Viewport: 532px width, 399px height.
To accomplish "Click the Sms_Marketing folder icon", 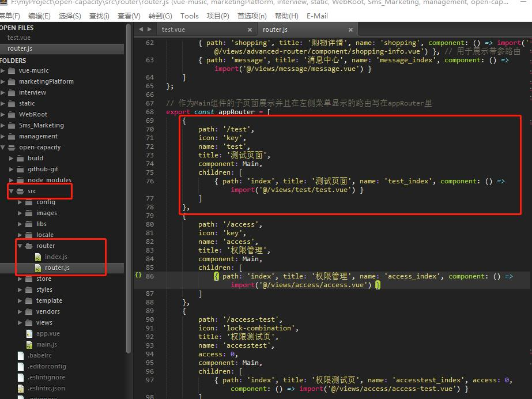I will pyautogui.click(x=12, y=125).
